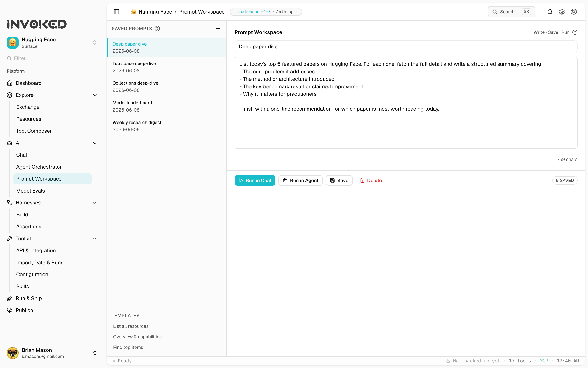
Task: Focus the sidebar Filter field
Action: (x=52, y=58)
